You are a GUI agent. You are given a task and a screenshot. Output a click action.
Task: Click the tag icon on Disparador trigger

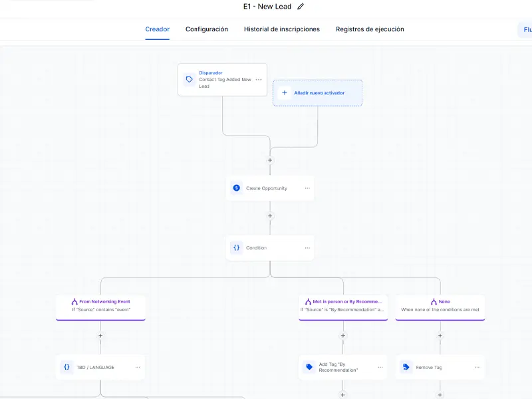pyautogui.click(x=190, y=79)
